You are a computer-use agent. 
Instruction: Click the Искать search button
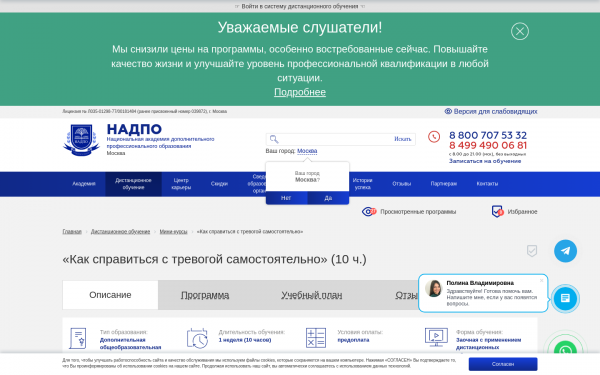click(x=403, y=139)
